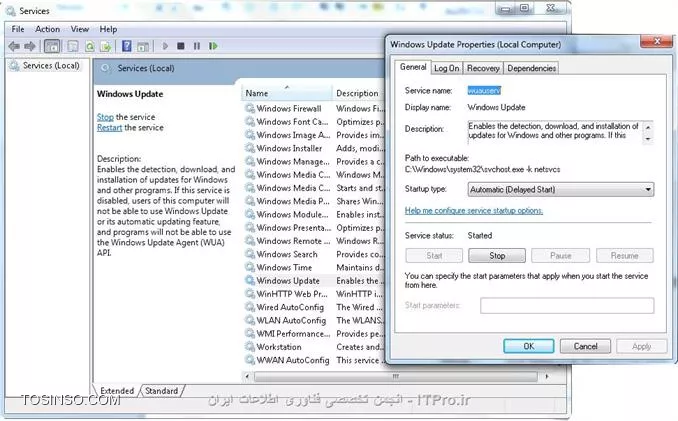Click the Description column header

click(357, 93)
